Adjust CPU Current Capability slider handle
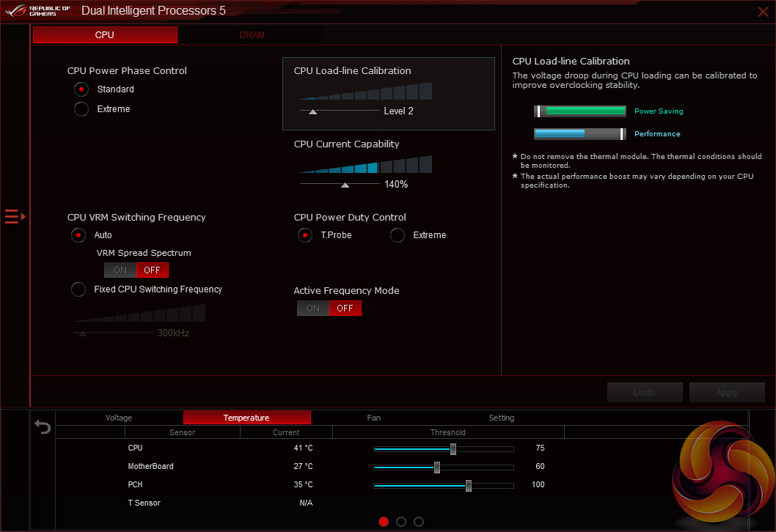This screenshot has height=532, width=776. pyautogui.click(x=345, y=185)
